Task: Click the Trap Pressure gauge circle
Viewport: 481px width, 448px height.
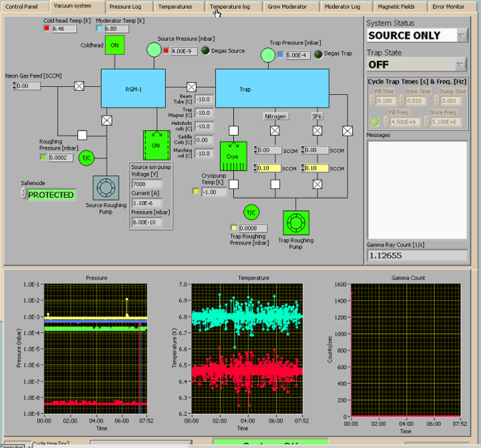Action: pos(268,55)
